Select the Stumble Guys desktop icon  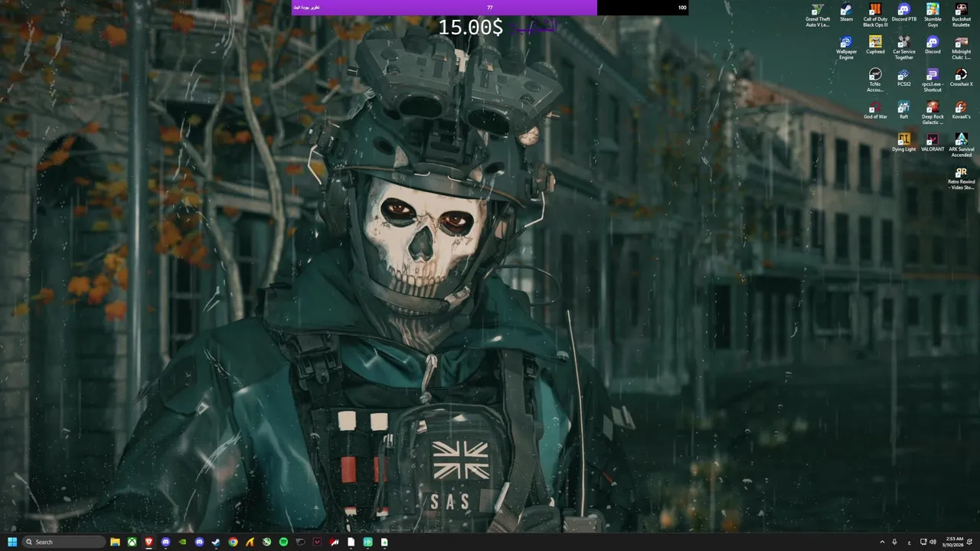933,15
